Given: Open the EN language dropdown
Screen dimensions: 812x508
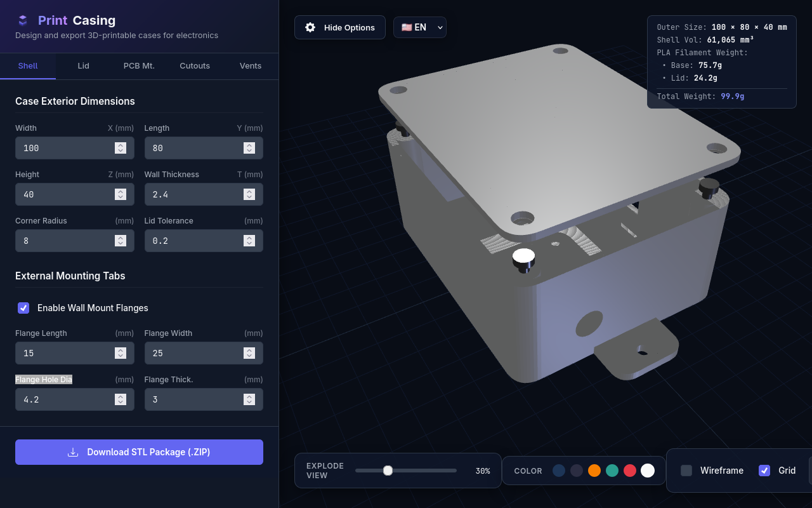Looking at the screenshot, I should coord(420,27).
